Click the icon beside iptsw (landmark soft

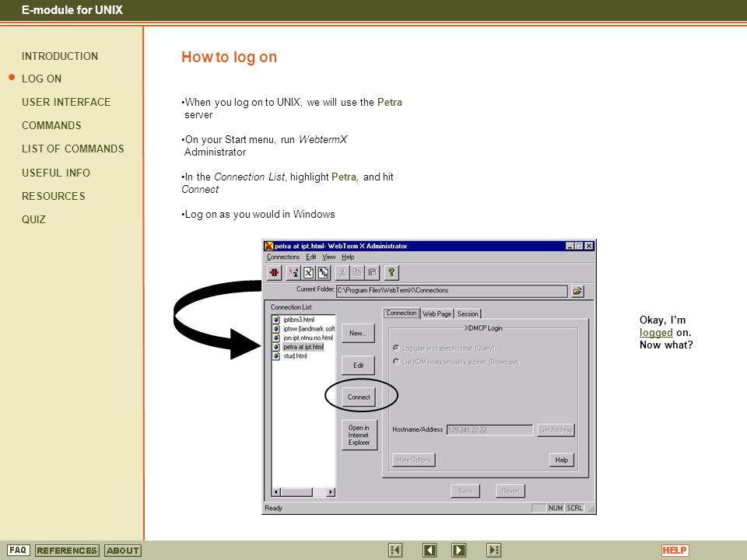coord(275,328)
